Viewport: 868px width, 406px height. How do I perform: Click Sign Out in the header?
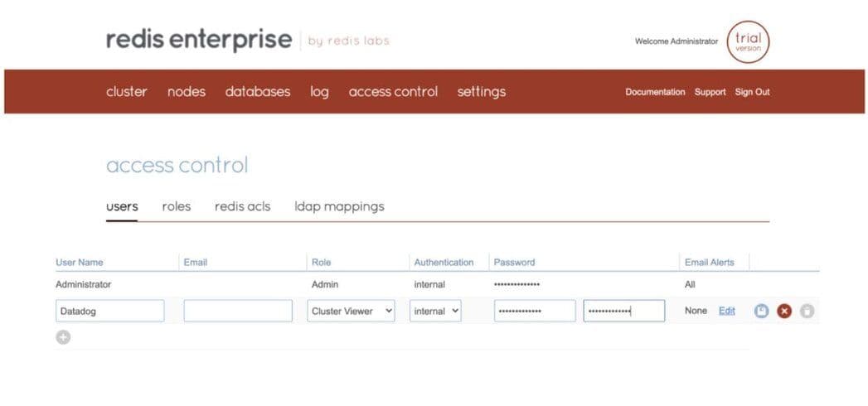coord(752,92)
